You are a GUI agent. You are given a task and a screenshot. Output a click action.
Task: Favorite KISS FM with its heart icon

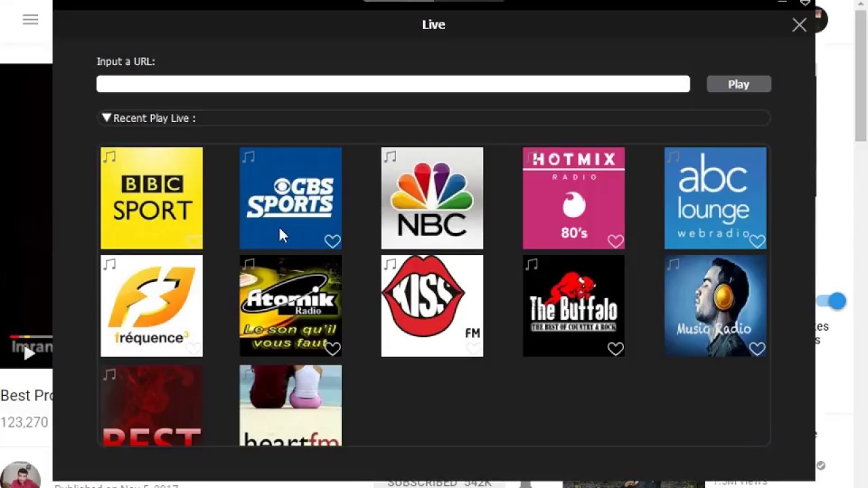[473, 348]
